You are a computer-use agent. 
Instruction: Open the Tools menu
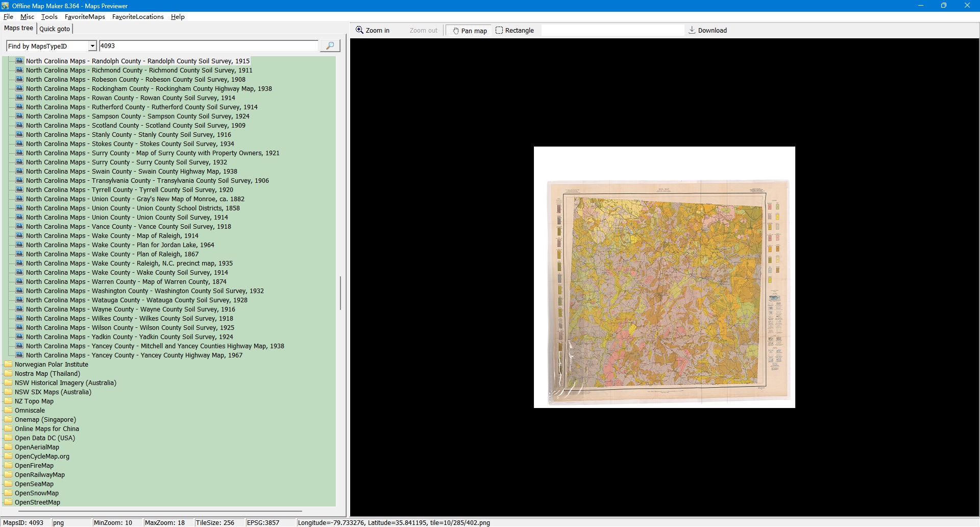(x=49, y=17)
